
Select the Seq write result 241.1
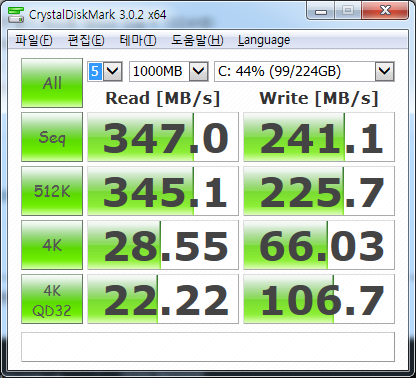click(x=319, y=137)
